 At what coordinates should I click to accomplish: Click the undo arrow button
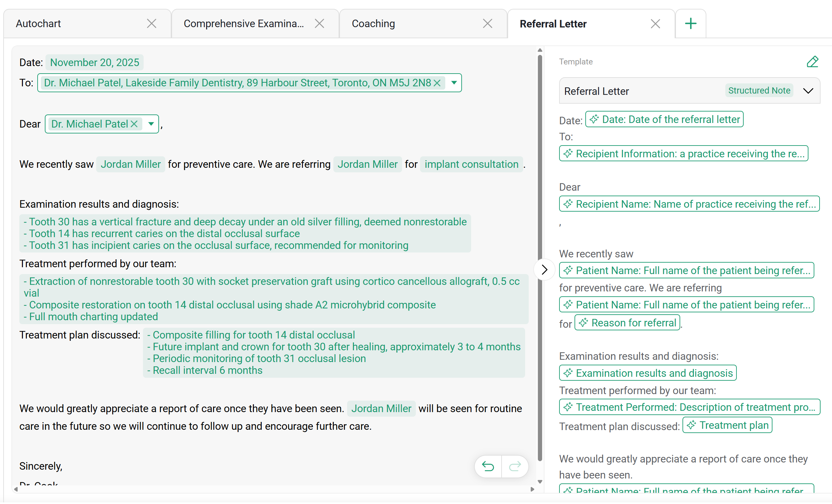[488, 466]
